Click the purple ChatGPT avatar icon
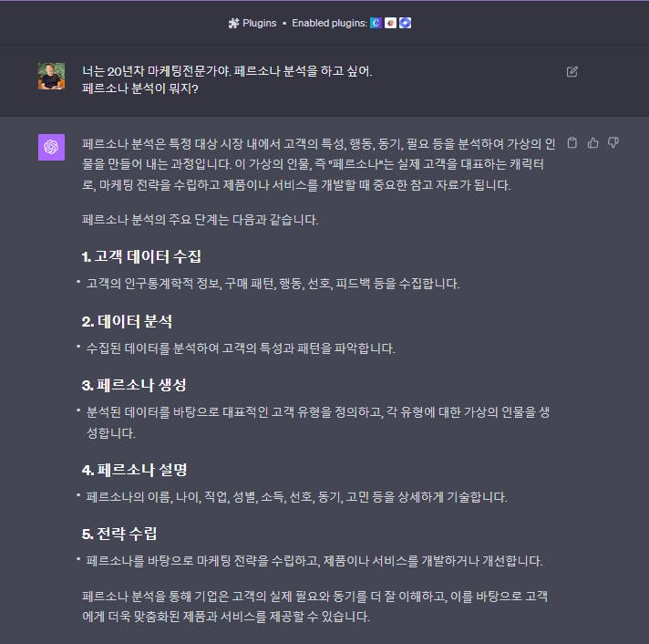This screenshot has height=644, width=649. point(51,147)
